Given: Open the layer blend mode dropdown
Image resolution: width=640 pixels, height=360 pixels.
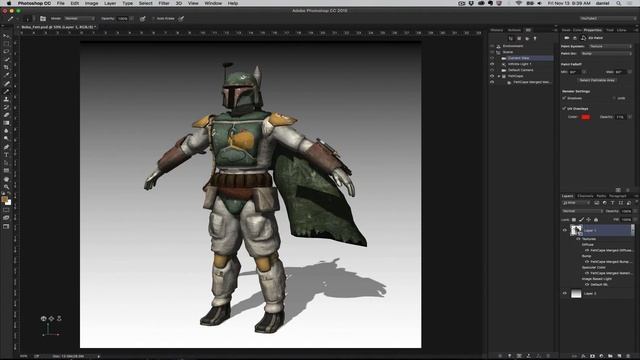Looking at the screenshot, I should (582, 211).
